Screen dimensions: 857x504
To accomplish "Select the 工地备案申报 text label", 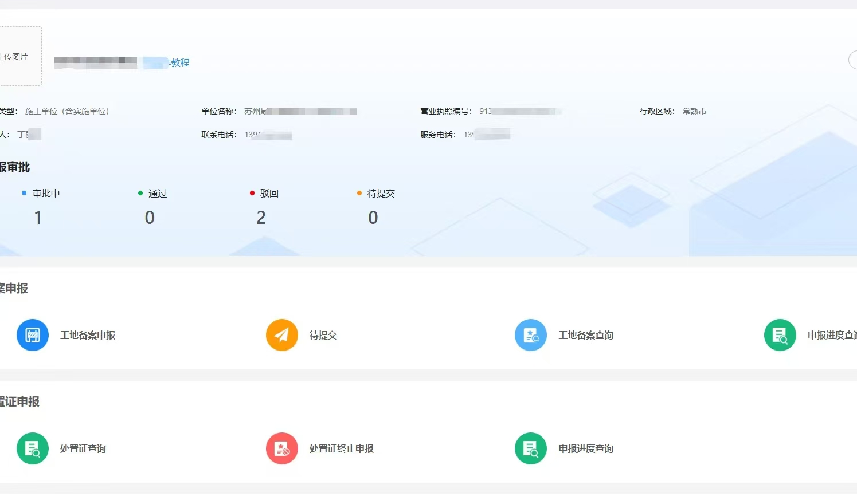I will (88, 336).
